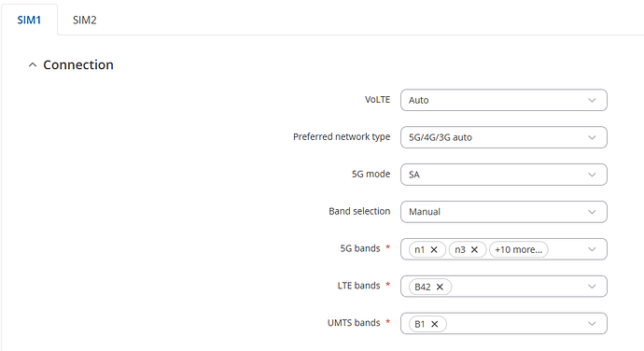Image resolution: width=644 pixels, height=351 pixels.
Task: Open the Band selection Manual dropdown
Action: pyautogui.click(x=504, y=212)
